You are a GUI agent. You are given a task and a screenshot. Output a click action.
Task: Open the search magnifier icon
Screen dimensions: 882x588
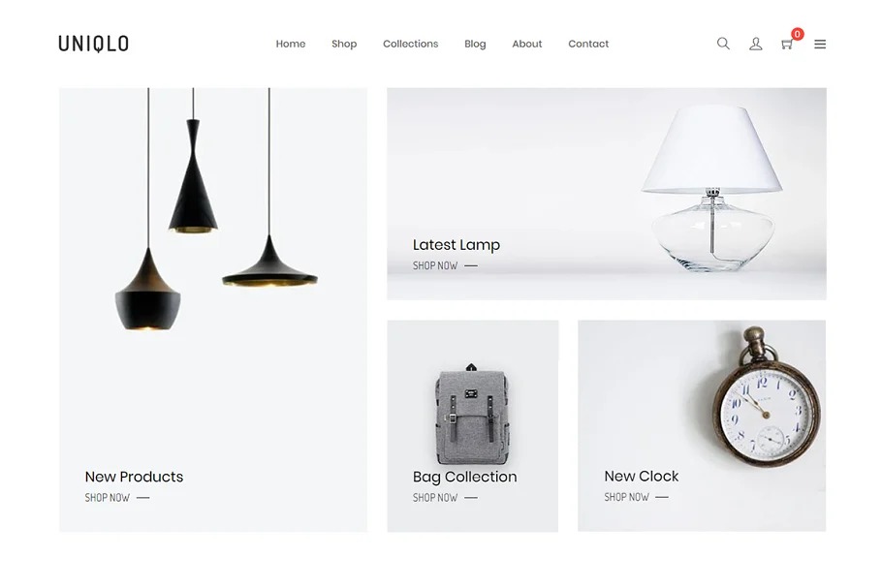point(723,44)
